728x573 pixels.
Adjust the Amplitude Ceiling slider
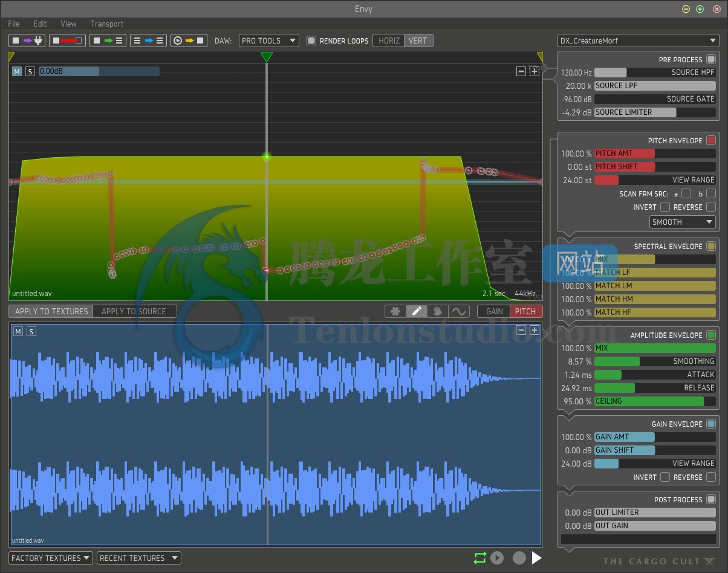pyautogui.click(x=655, y=401)
